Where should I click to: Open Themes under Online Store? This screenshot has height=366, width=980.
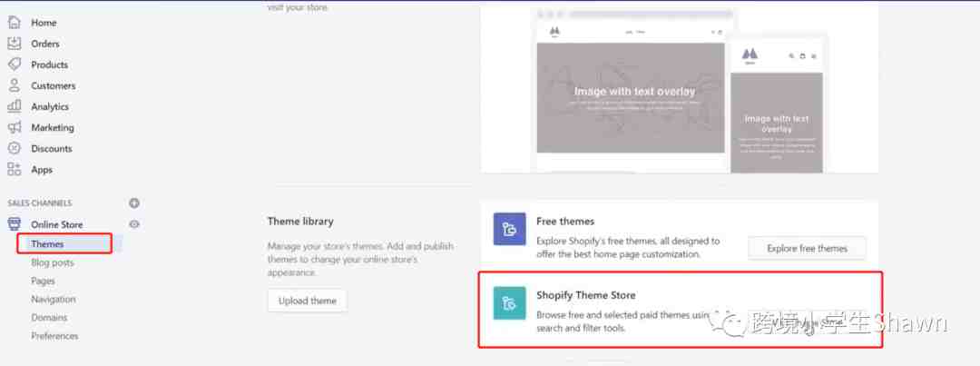point(47,244)
